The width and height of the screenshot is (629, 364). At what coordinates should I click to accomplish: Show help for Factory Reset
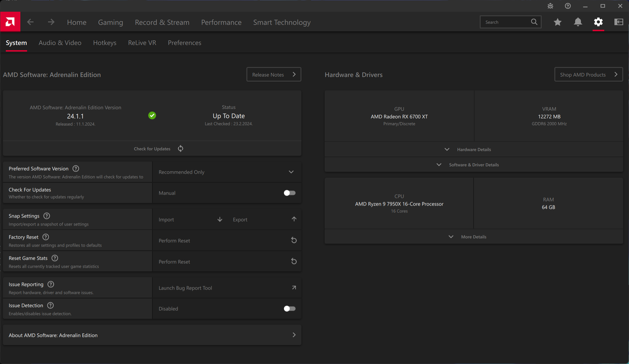coord(46,237)
